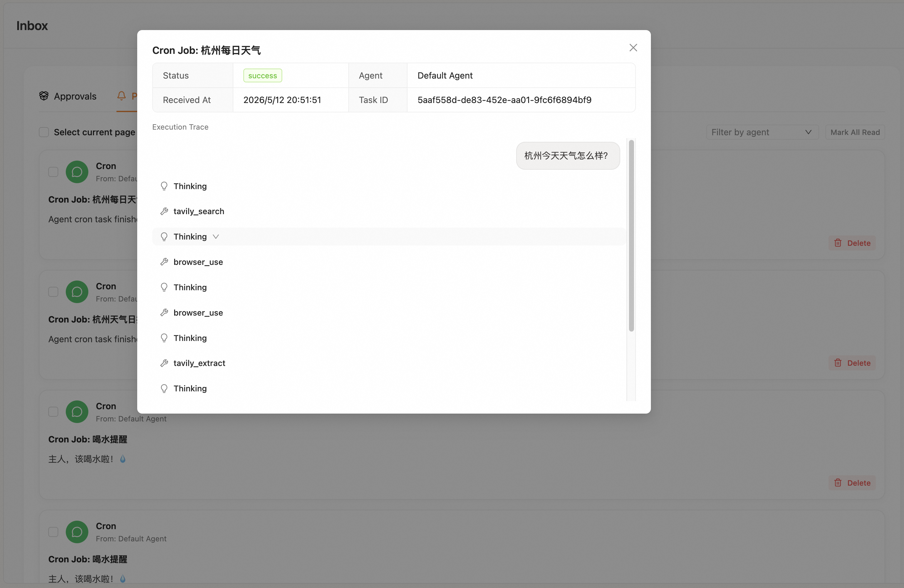Click the Mark All Read button
904x588 pixels.
[x=855, y=132]
